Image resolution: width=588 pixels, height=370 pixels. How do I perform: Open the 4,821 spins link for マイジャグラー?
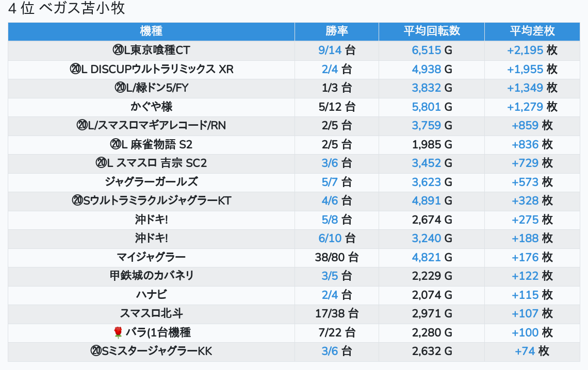[426, 257]
